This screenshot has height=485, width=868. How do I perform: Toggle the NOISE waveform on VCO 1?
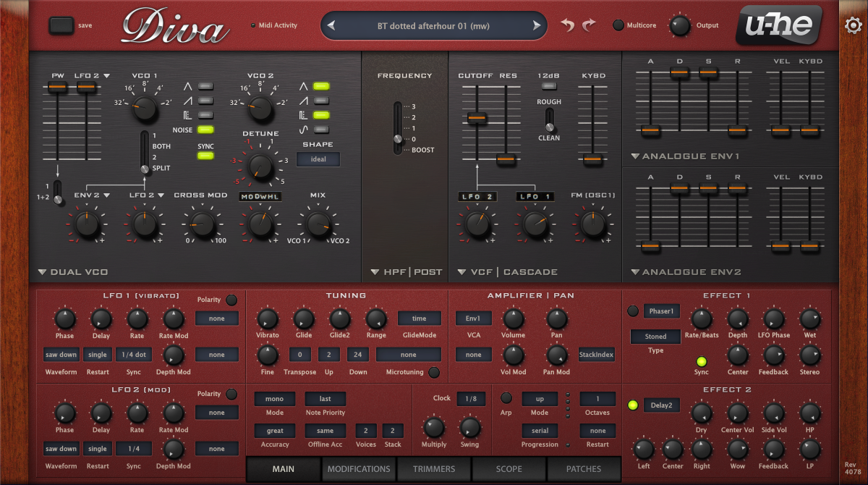coord(206,130)
